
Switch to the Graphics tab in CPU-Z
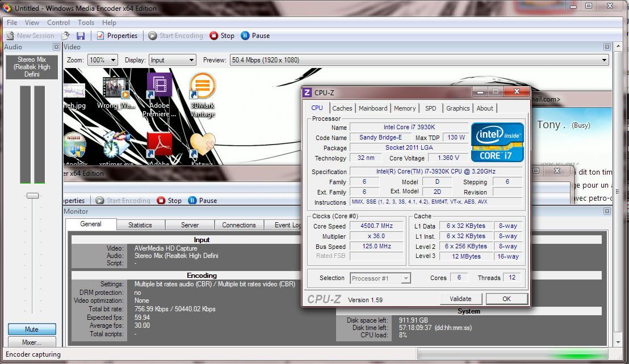click(x=458, y=108)
